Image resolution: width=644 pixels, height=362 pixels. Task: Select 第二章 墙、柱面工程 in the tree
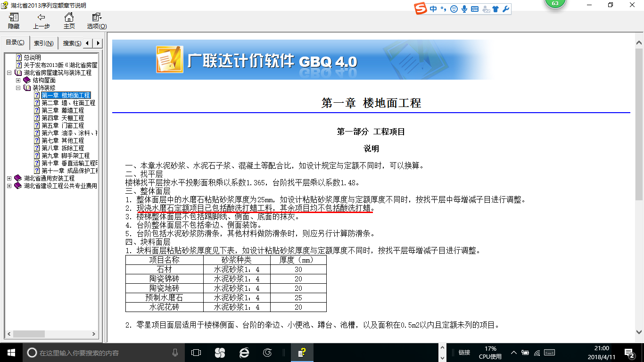coord(68,103)
